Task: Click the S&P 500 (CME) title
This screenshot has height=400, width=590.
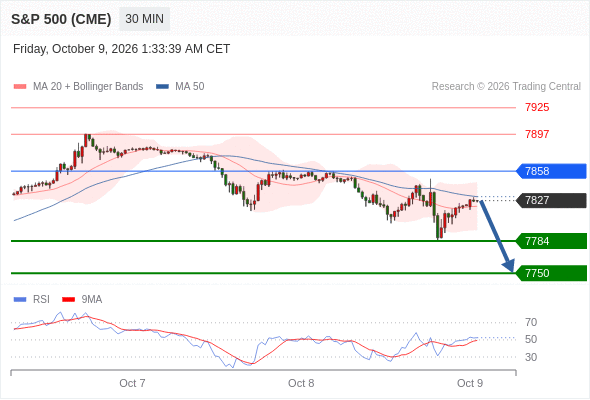Action: pyautogui.click(x=61, y=19)
